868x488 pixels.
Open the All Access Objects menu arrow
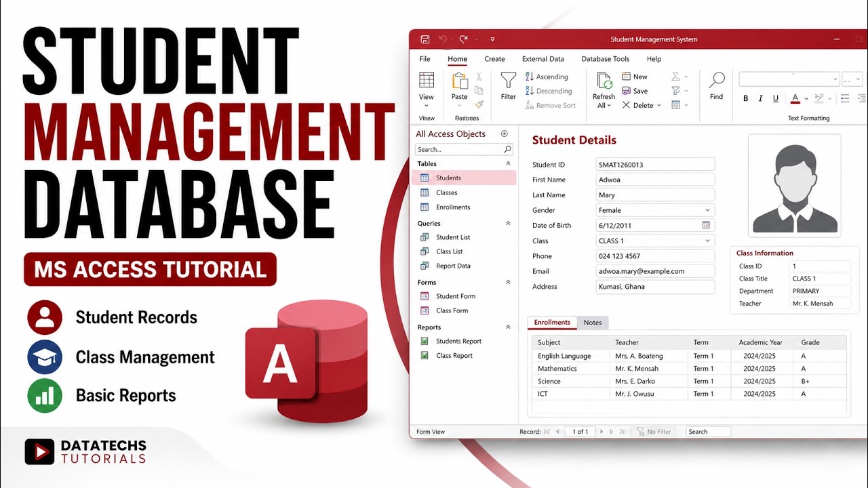coord(504,134)
